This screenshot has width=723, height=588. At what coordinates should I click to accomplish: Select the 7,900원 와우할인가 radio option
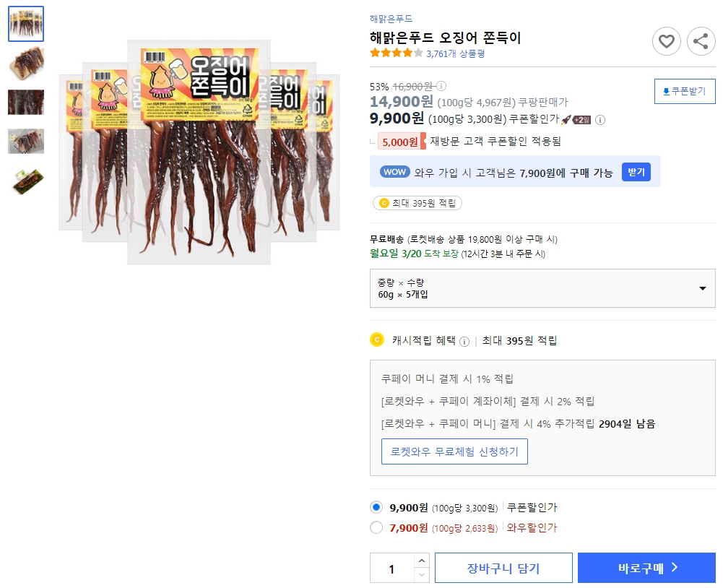point(377,528)
